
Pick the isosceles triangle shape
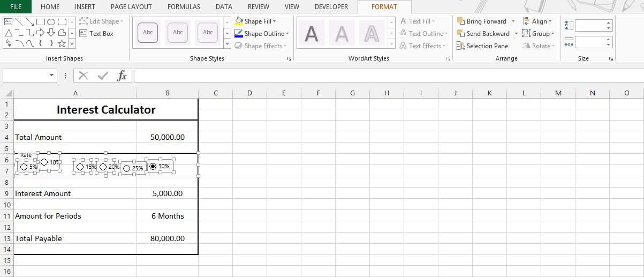(8, 33)
